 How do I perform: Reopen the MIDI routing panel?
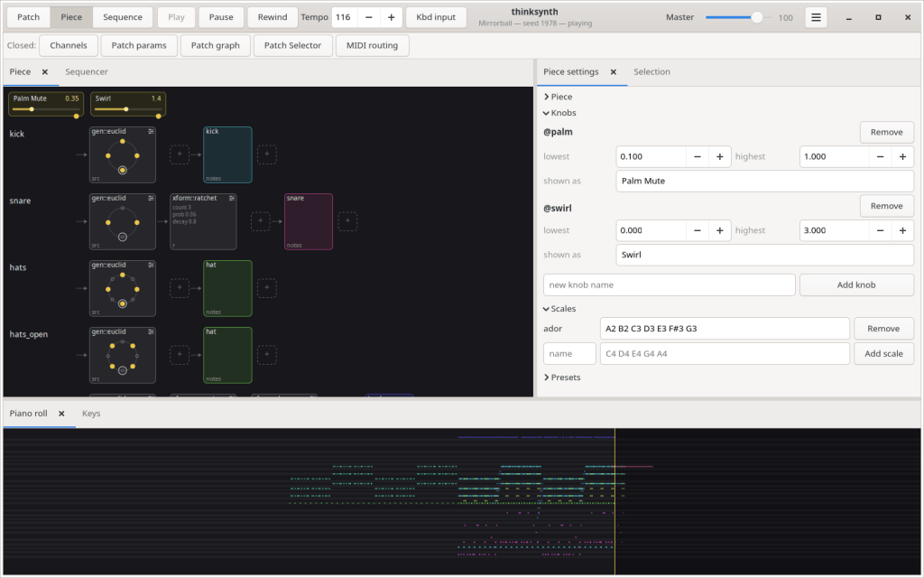[x=372, y=45]
